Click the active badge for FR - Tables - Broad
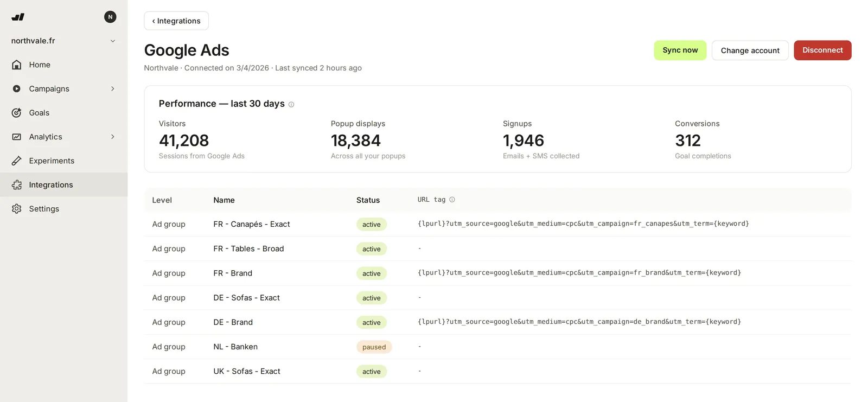 [x=371, y=248]
